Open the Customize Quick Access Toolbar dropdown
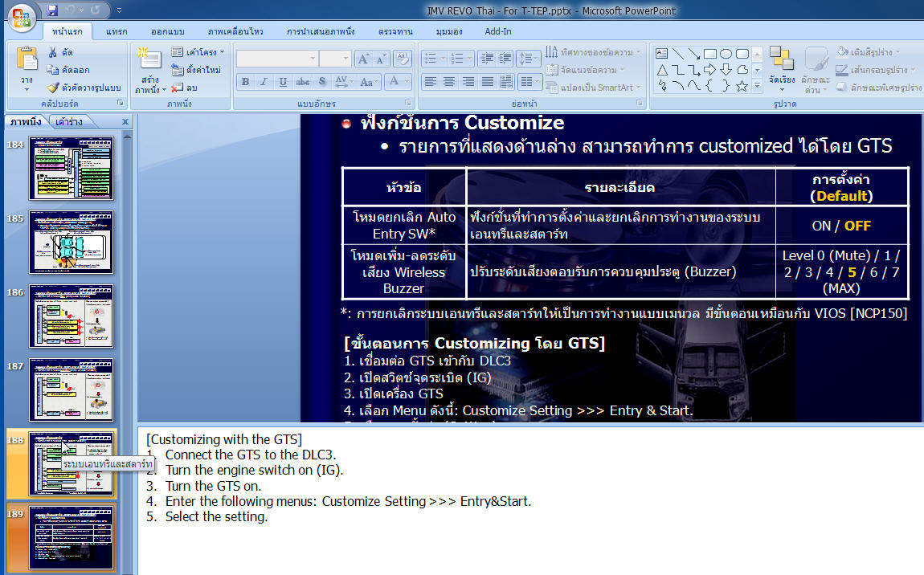Image resolution: width=924 pixels, height=575 pixels. click(119, 10)
